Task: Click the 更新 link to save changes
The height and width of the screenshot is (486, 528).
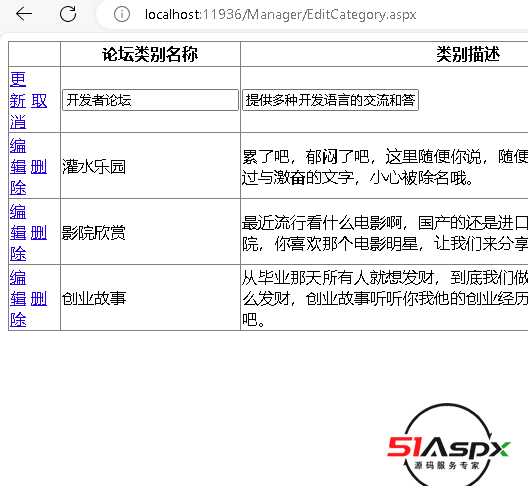Action: coord(18,90)
